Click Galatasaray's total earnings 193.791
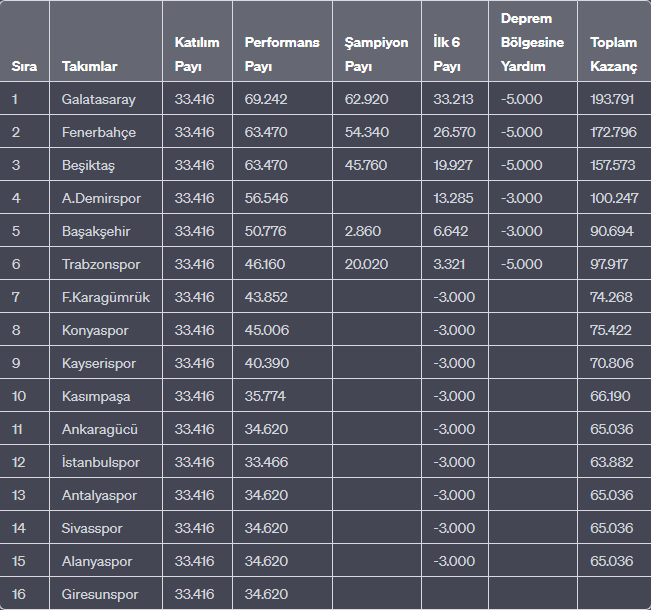The height and width of the screenshot is (610, 651). (x=613, y=99)
